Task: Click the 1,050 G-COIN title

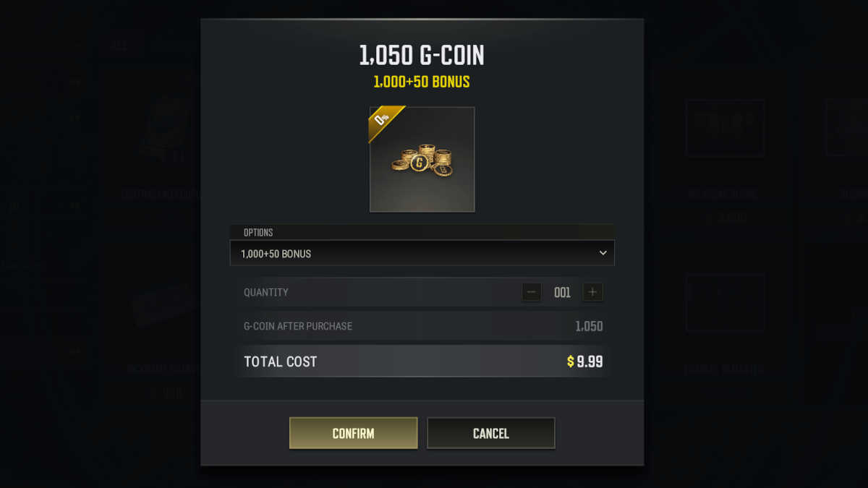Action: [422, 55]
